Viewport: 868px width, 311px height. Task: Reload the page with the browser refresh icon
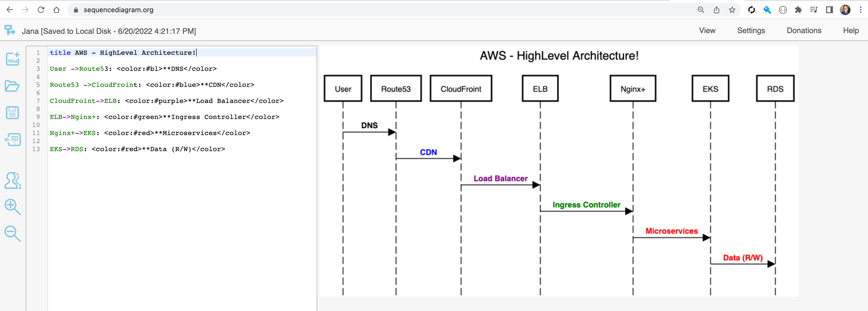coord(41,10)
